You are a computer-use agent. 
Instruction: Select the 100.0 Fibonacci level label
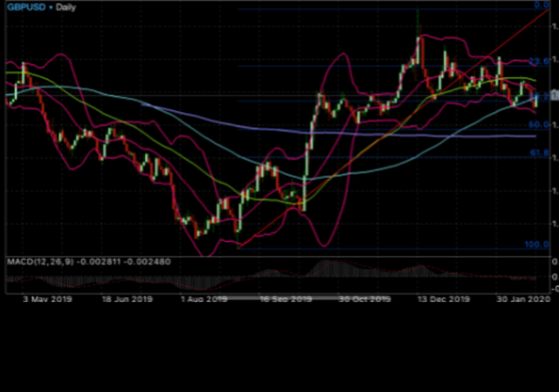537,244
